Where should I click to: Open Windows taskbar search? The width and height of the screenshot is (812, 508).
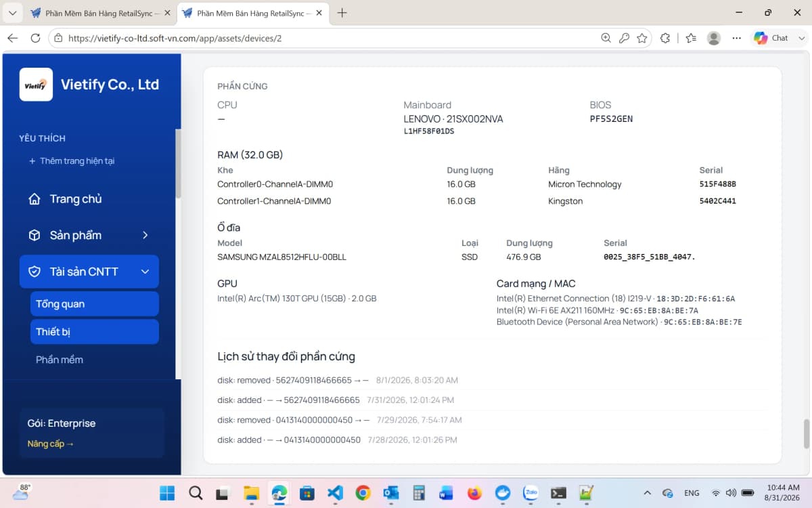coord(196,492)
